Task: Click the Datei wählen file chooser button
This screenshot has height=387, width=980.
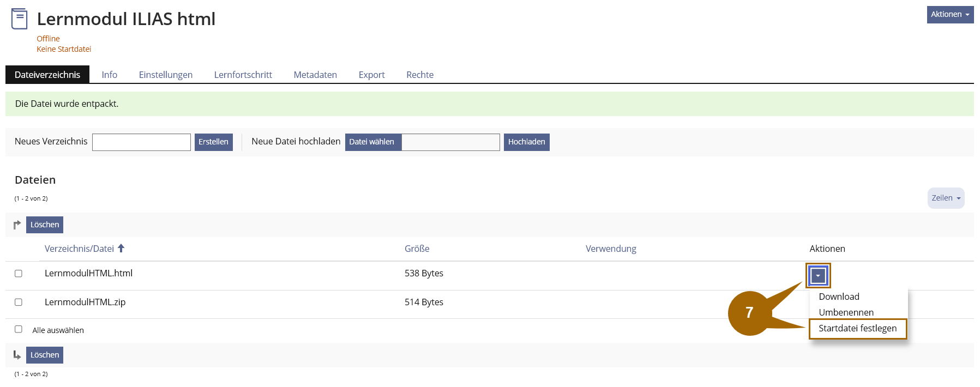Action: 372,142
